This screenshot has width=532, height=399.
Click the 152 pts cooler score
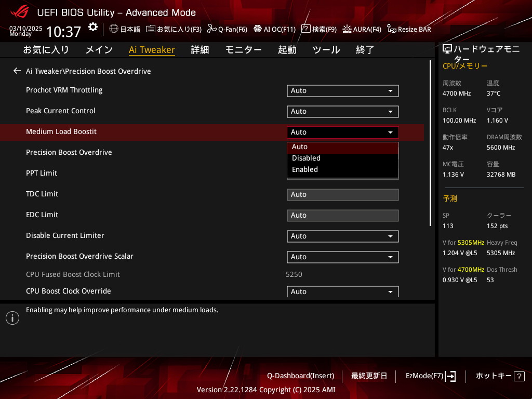tap(497, 226)
